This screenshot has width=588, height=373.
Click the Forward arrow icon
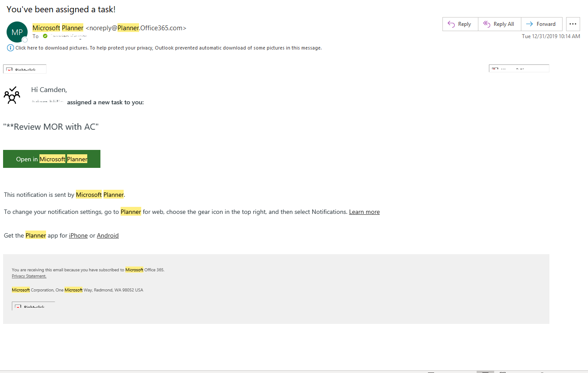(x=529, y=24)
